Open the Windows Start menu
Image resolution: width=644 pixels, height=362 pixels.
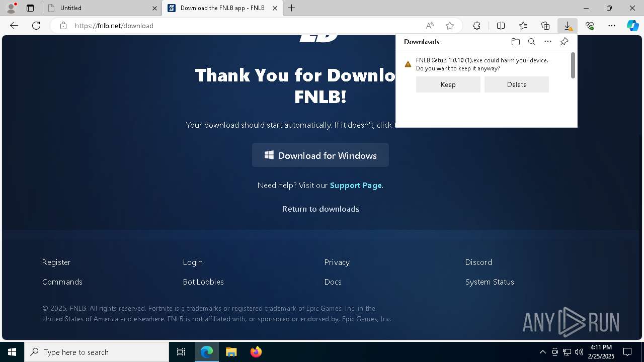pos(12,352)
